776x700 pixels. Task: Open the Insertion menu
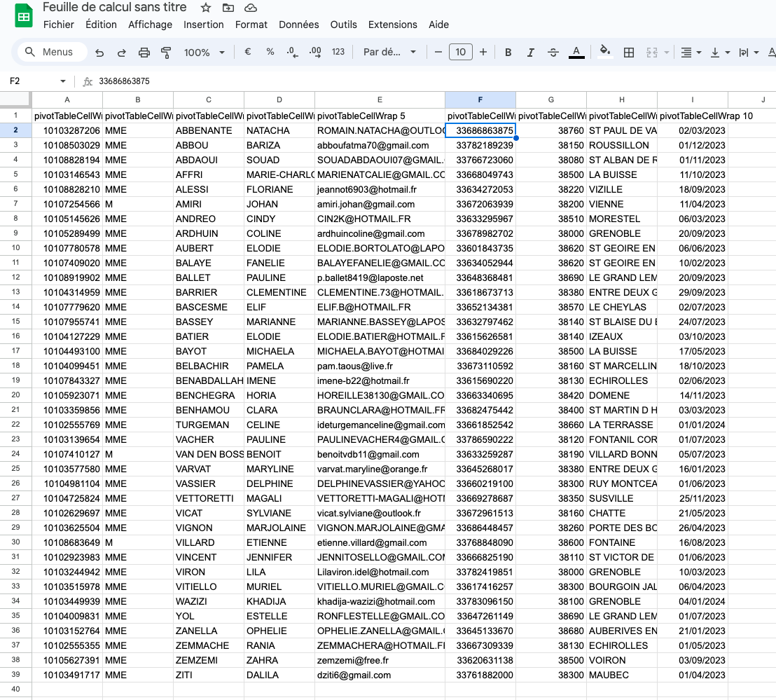click(203, 25)
